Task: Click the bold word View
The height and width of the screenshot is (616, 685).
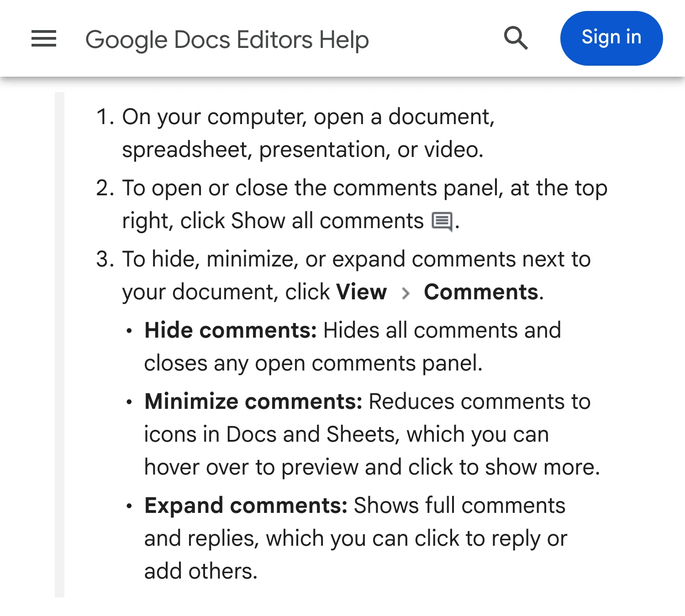Action: [361, 292]
